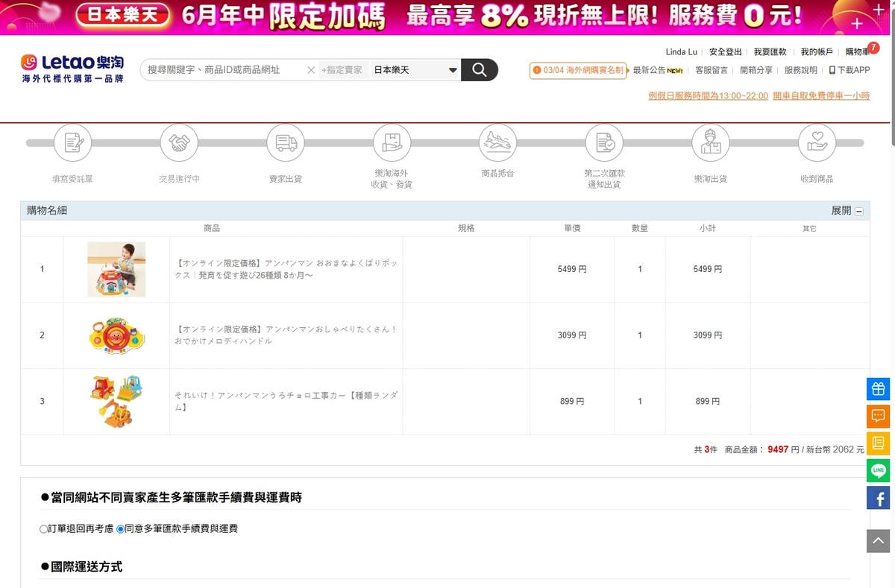Open the Facebook sidebar icon
Screen dimensions: 895x588
(x=878, y=498)
